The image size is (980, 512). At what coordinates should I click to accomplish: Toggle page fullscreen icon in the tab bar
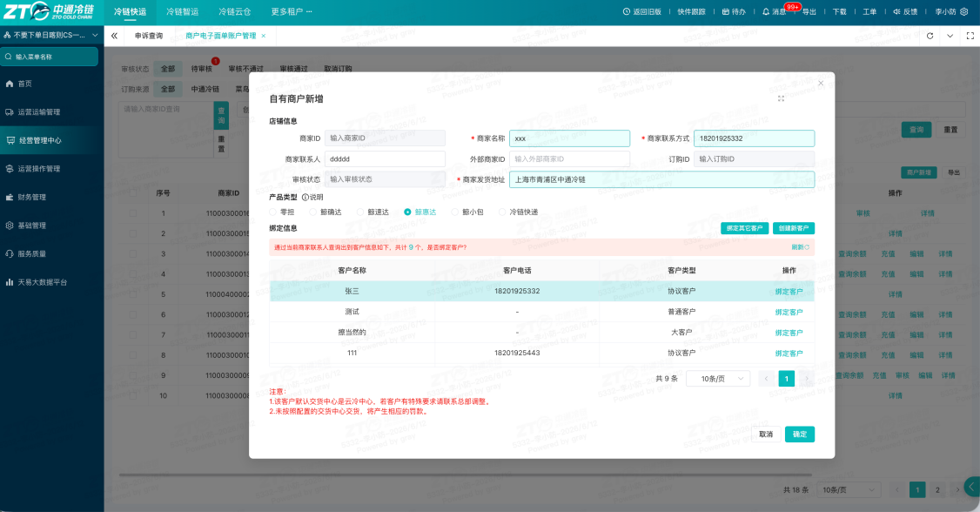(970, 36)
